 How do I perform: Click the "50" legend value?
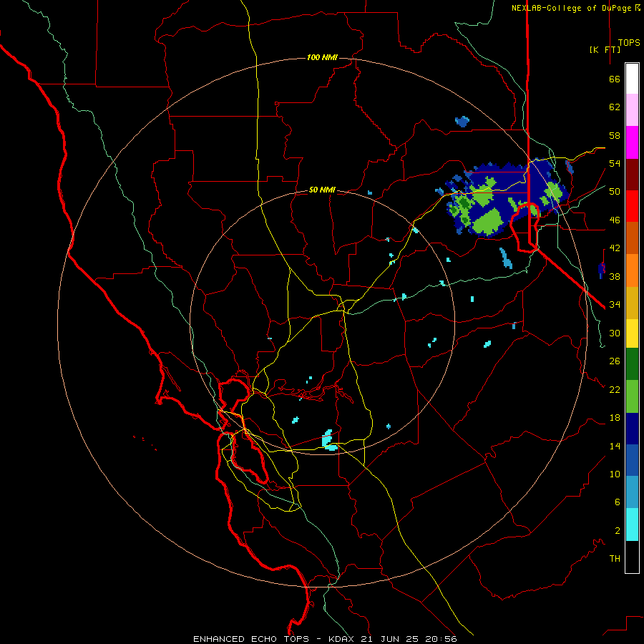click(x=615, y=192)
